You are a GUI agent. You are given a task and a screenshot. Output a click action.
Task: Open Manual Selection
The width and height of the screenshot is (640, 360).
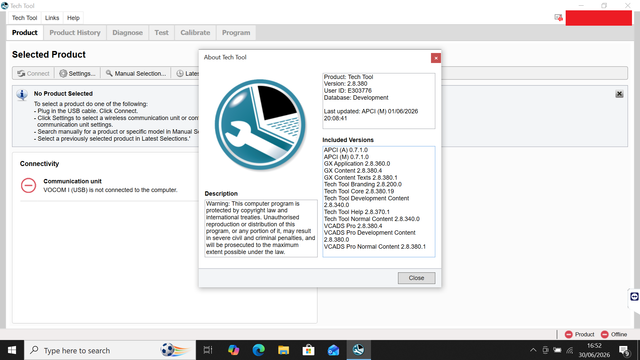[x=136, y=73]
